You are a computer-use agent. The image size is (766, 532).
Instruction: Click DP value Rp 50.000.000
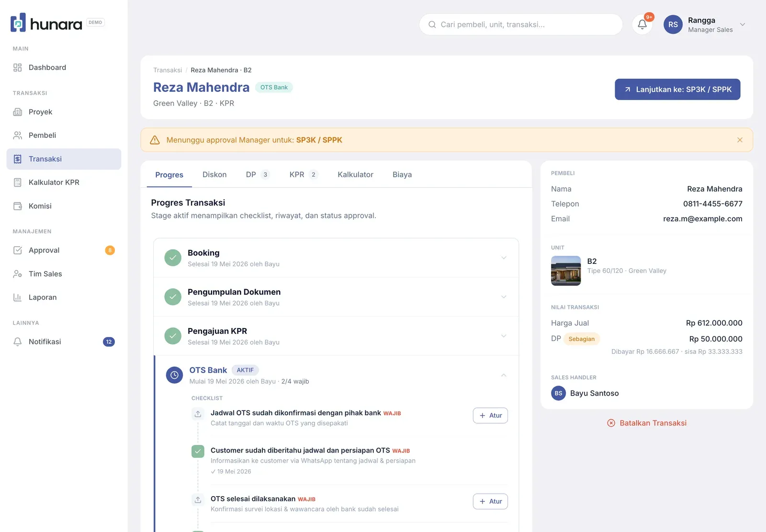point(716,339)
